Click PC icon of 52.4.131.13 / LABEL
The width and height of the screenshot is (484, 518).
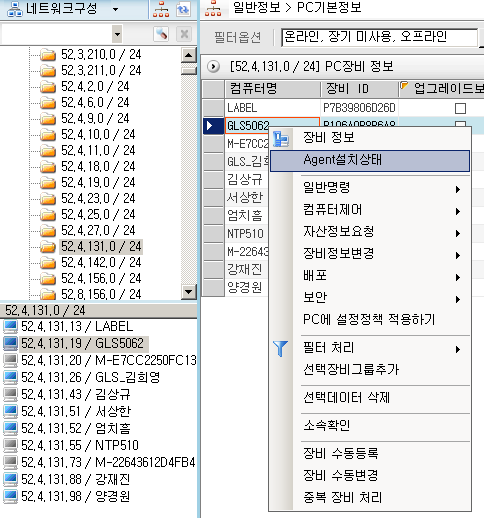pos(10,327)
